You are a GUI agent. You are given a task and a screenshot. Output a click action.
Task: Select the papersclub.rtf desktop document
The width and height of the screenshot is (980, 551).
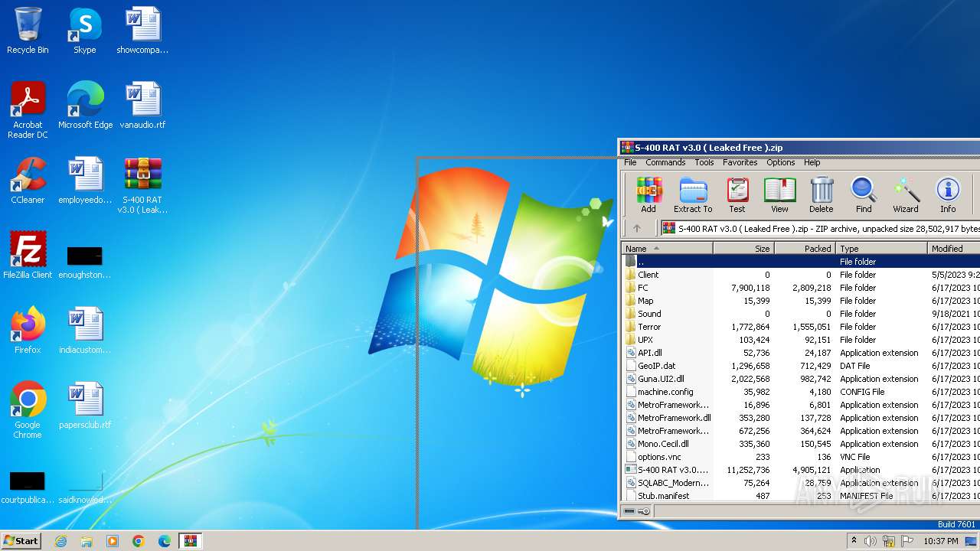tap(85, 406)
